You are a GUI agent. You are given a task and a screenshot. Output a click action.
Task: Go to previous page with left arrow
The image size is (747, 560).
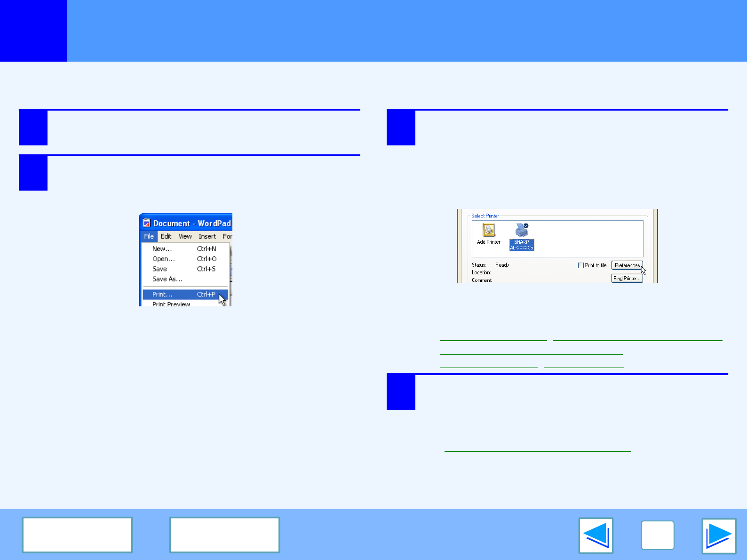point(596,536)
